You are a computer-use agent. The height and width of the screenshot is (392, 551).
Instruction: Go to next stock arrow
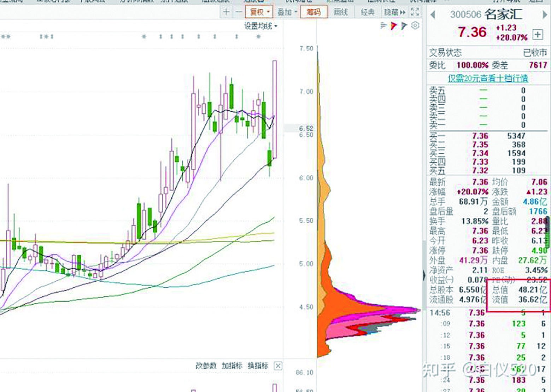point(545,15)
